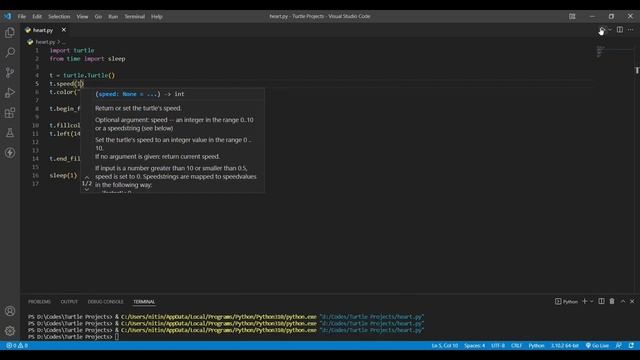Open the View menu
The height and width of the screenshot is (360, 640).
click(82, 16)
